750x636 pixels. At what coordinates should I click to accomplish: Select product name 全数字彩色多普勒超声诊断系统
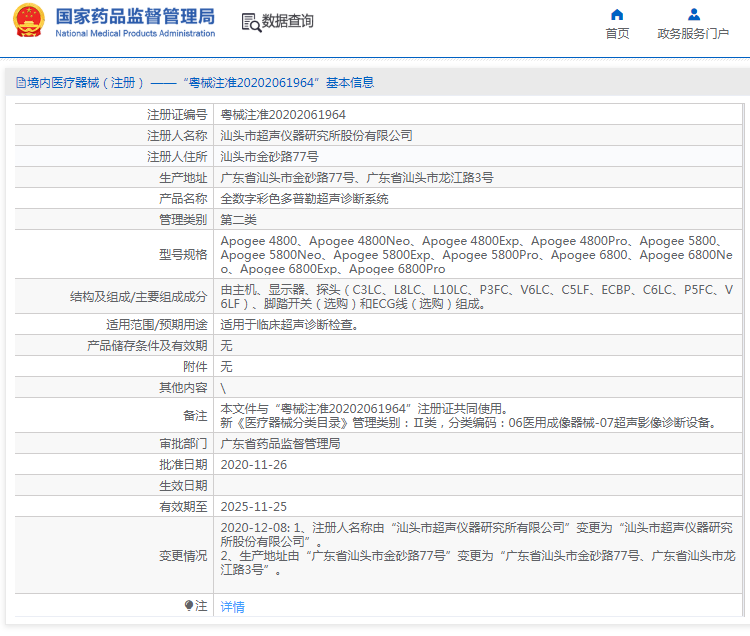[304, 199]
